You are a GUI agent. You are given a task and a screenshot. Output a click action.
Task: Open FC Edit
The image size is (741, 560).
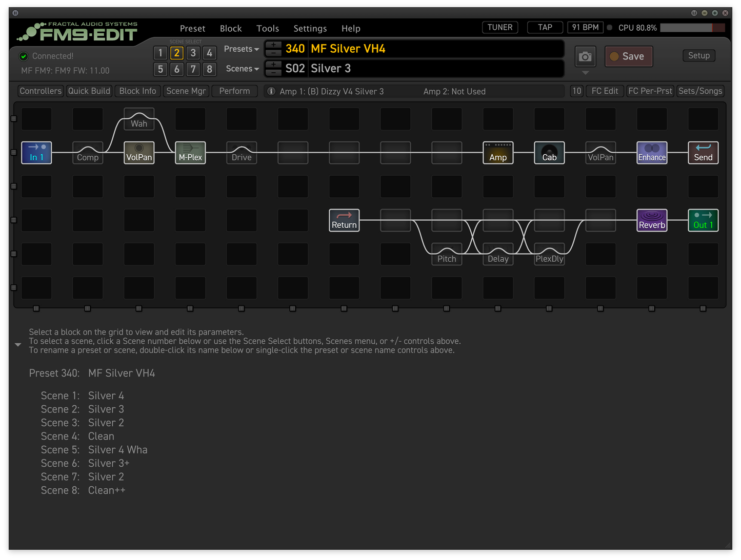pyautogui.click(x=605, y=91)
